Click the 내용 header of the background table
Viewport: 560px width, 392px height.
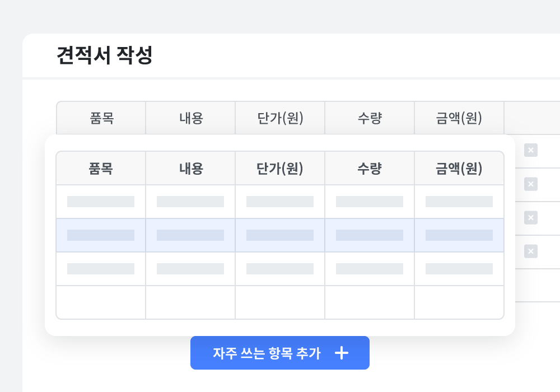pos(190,118)
